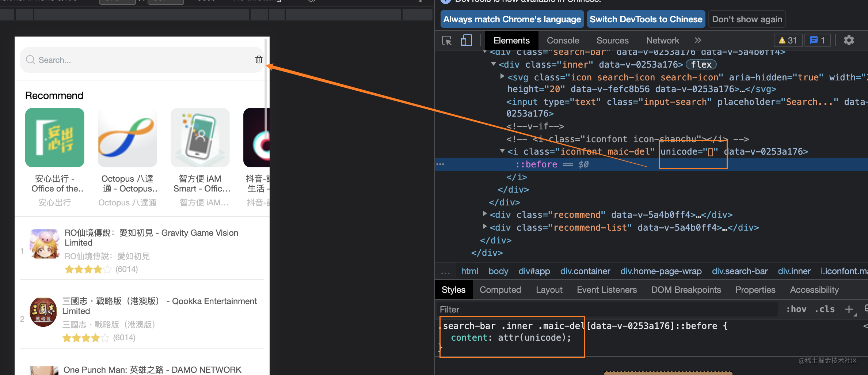The height and width of the screenshot is (375, 868).
Task: Click the flex badge on div.inner
Action: (x=701, y=64)
